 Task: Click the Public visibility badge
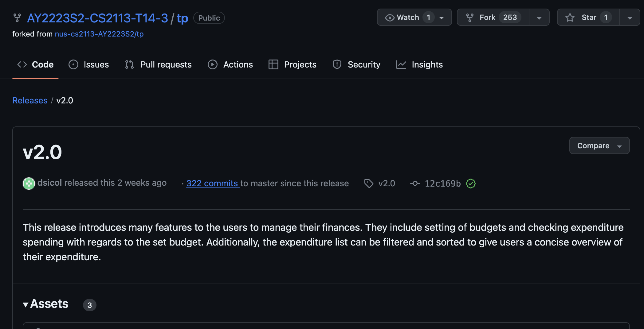[x=209, y=18]
